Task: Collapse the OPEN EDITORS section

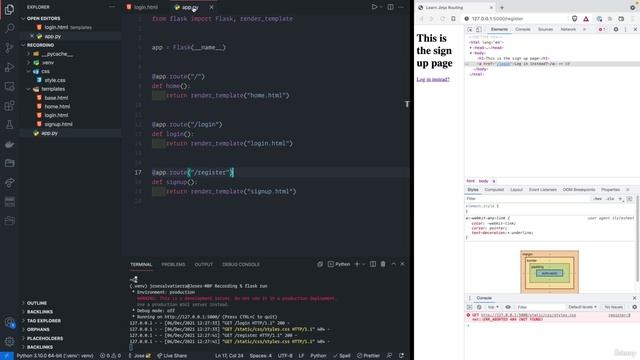Action: (x=40, y=18)
